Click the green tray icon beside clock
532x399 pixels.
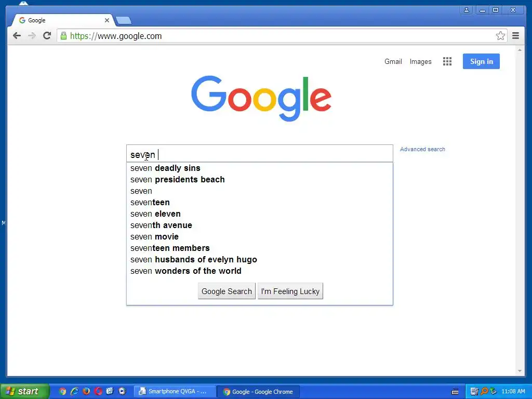tap(493, 392)
